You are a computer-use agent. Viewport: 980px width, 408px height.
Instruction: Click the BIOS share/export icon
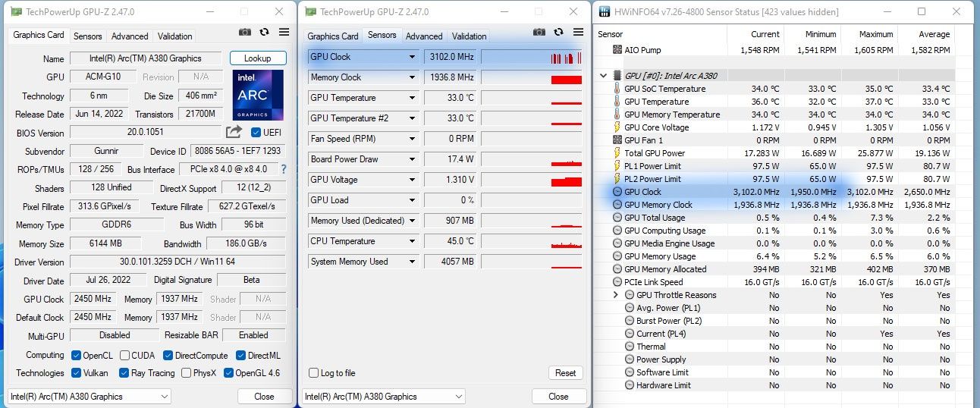click(x=234, y=132)
